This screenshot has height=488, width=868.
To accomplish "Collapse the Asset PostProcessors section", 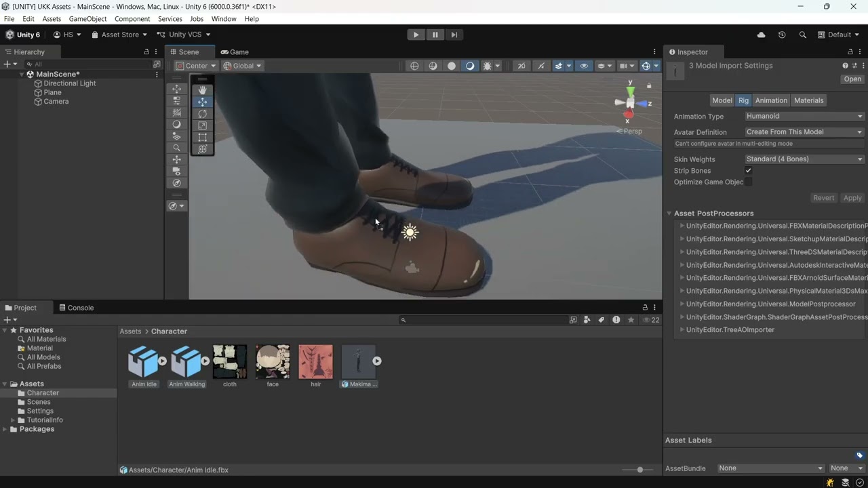I will point(669,213).
